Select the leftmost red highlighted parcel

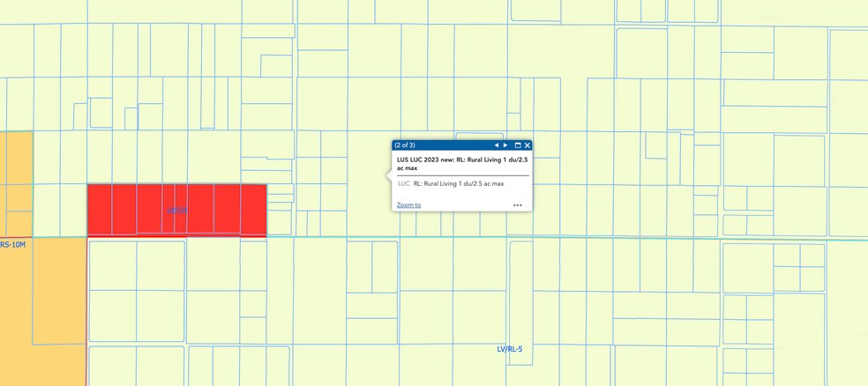point(99,210)
